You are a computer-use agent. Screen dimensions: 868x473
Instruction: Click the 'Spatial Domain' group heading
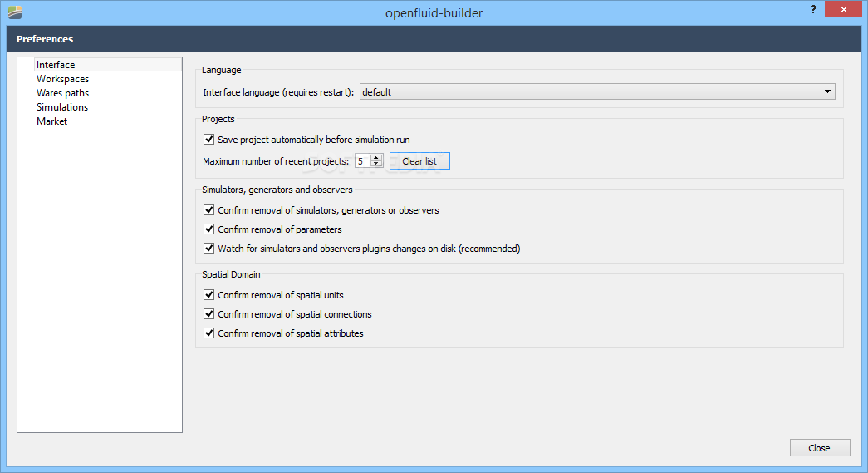pyautogui.click(x=231, y=274)
